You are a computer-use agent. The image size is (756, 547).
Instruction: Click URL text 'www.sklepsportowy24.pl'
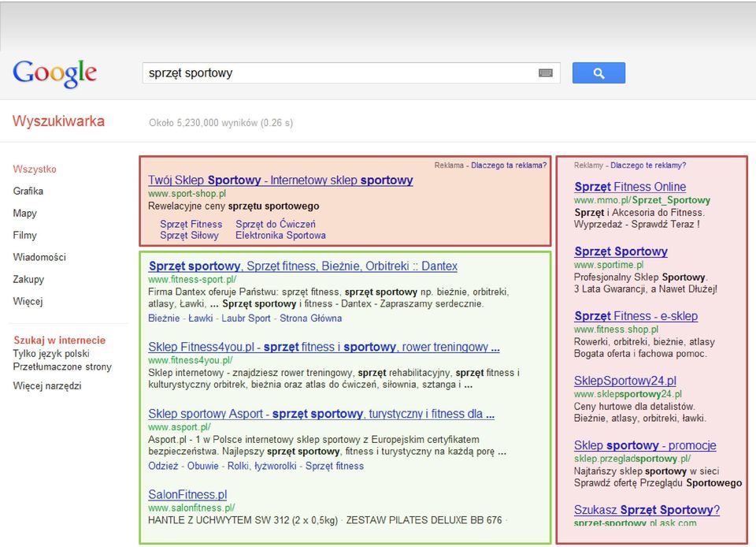pos(628,394)
